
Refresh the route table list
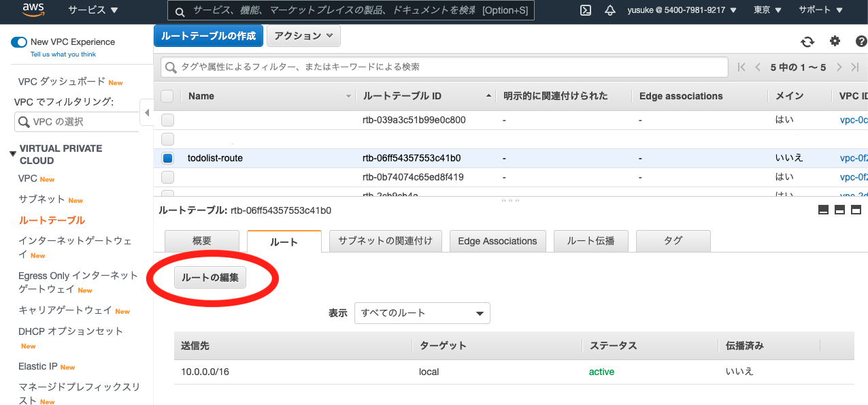tap(807, 42)
